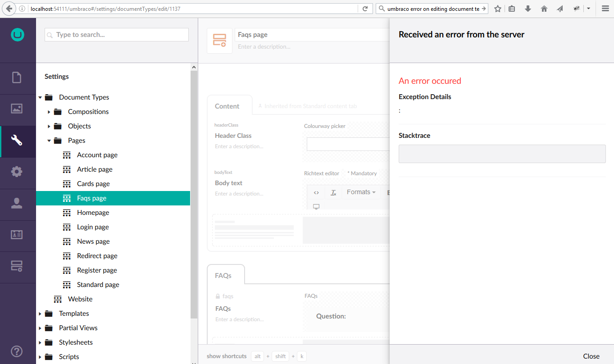Open the Developer gear section icon

(x=17, y=172)
